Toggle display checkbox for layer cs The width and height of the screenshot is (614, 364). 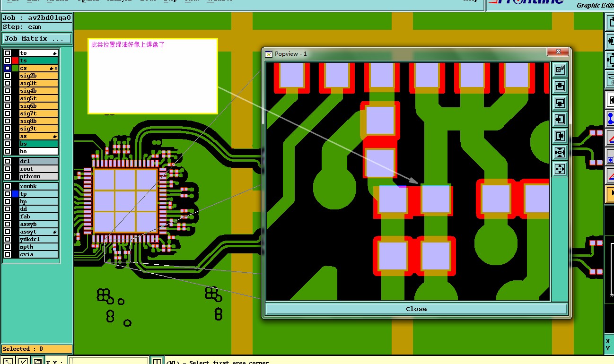tap(8, 68)
